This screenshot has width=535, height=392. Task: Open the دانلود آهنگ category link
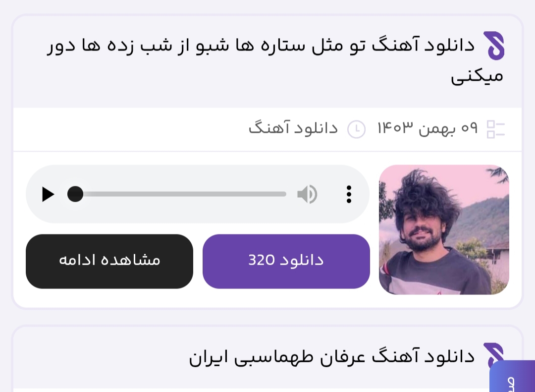(293, 129)
